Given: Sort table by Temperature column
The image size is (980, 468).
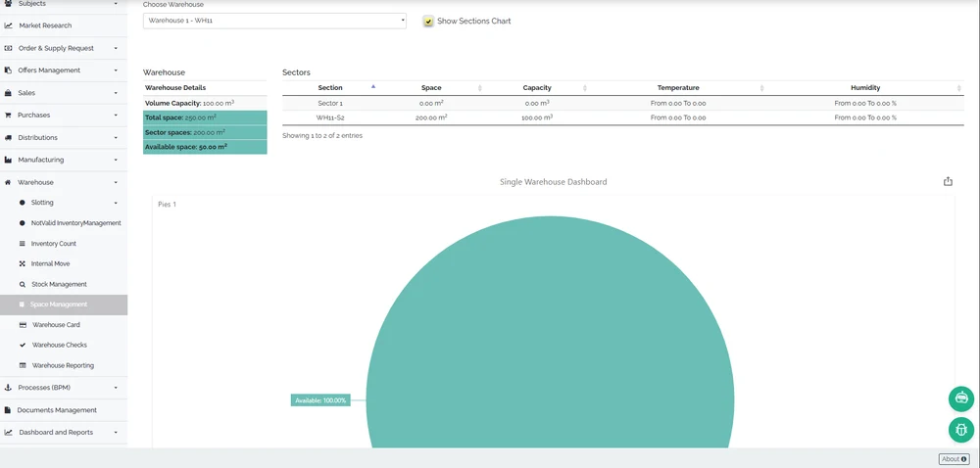Looking at the screenshot, I should (x=678, y=88).
